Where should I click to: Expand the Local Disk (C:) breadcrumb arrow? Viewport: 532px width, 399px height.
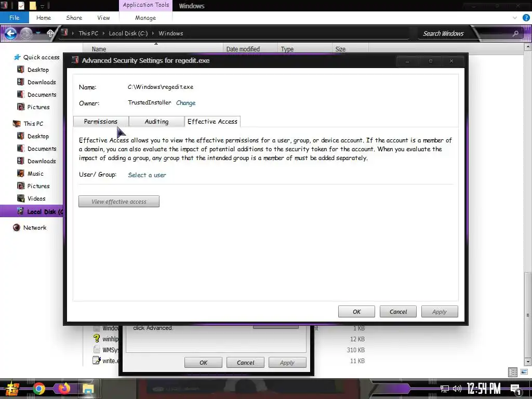click(x=153, y=33)
